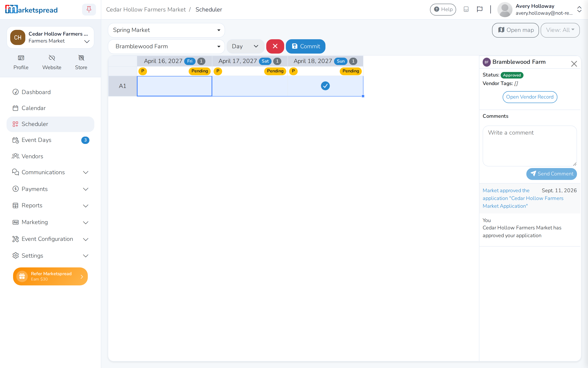Pin the sidebar with the pin icon
The image size is (588, 368).
coord(89,9)
